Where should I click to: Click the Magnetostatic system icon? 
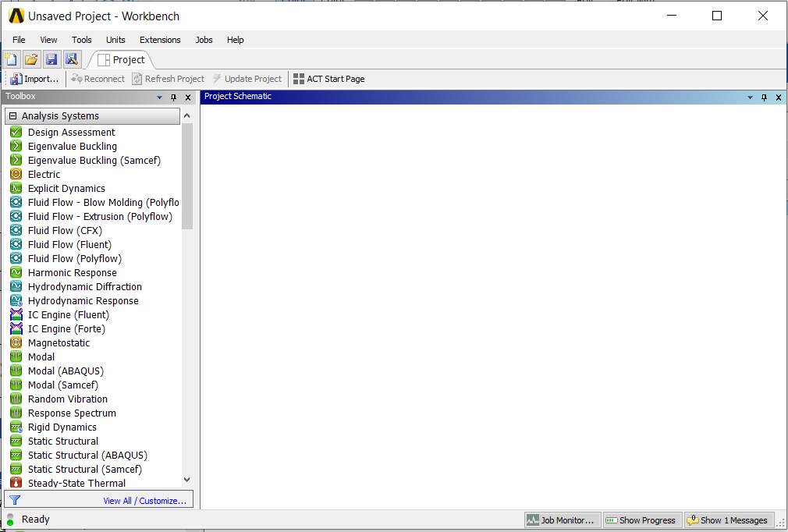[x=16, y=343]
